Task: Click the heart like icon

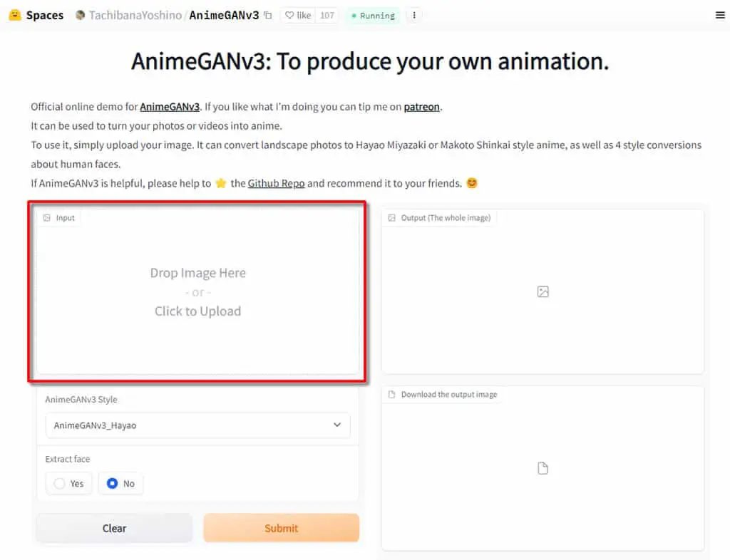Action: point(289,16)
